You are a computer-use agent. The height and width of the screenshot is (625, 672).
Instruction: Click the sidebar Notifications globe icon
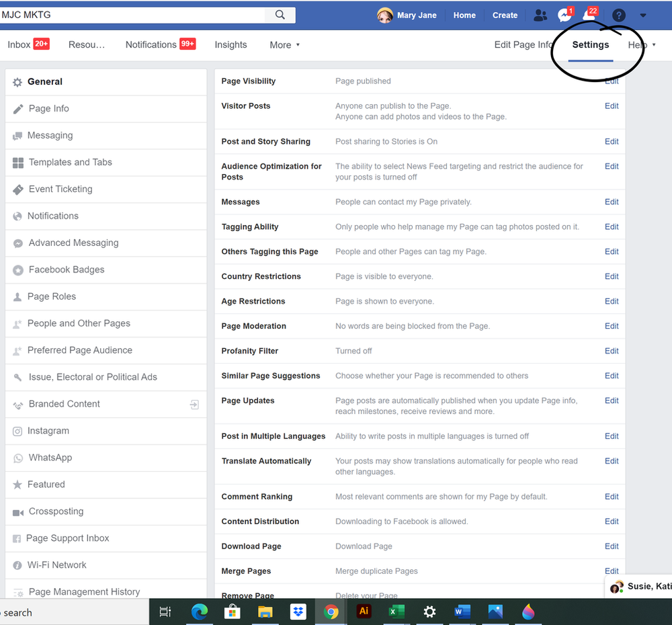17,216
